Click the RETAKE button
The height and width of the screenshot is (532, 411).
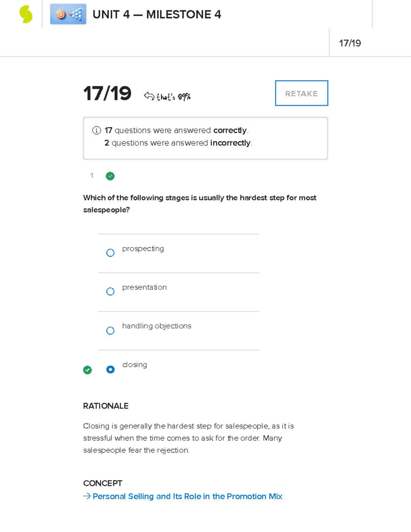click(x=301, y=93)
